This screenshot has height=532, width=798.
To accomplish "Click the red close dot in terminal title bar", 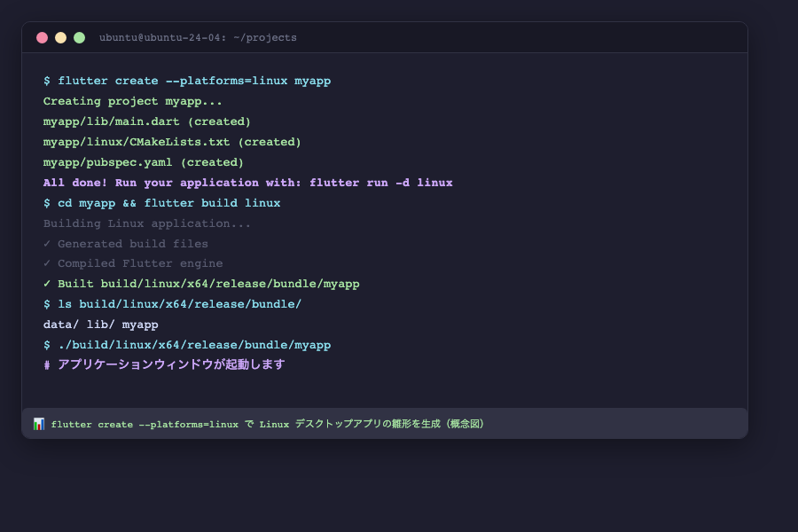I will 43,37.
